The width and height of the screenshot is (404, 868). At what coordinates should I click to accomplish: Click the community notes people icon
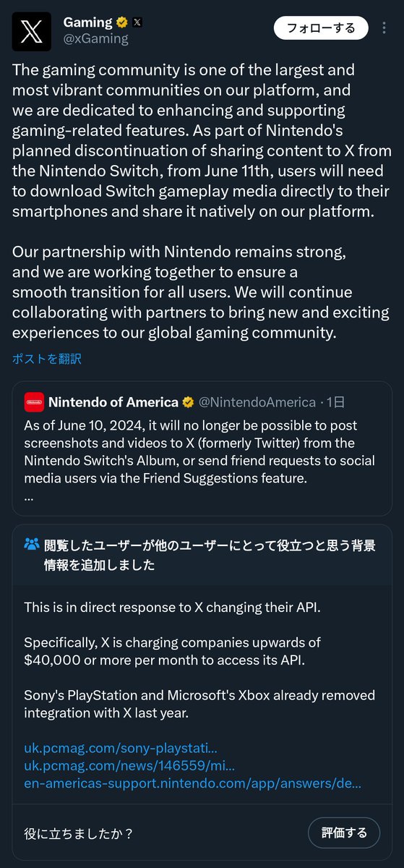[x=32, y=544]
